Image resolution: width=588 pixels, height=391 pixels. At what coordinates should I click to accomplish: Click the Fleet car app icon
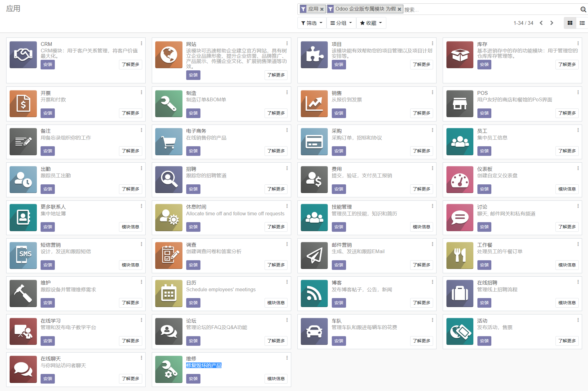click(314, 332)
